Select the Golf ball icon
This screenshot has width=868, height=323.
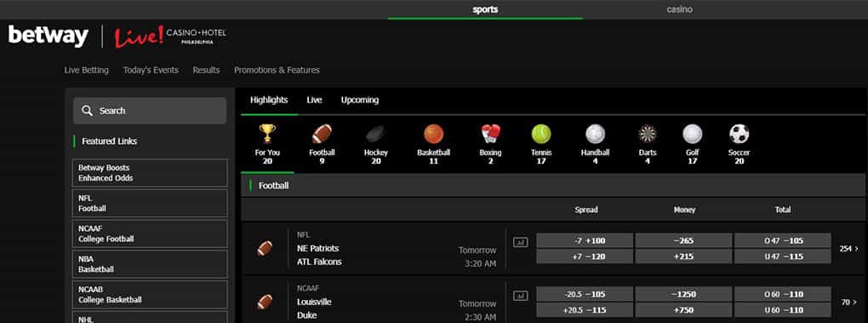(693, 134)
